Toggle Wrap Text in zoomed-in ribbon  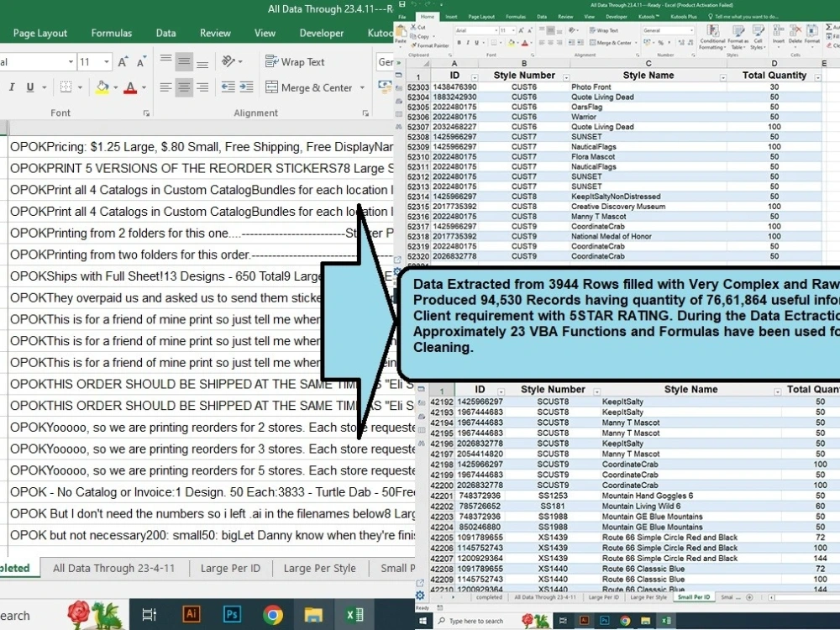295,62
